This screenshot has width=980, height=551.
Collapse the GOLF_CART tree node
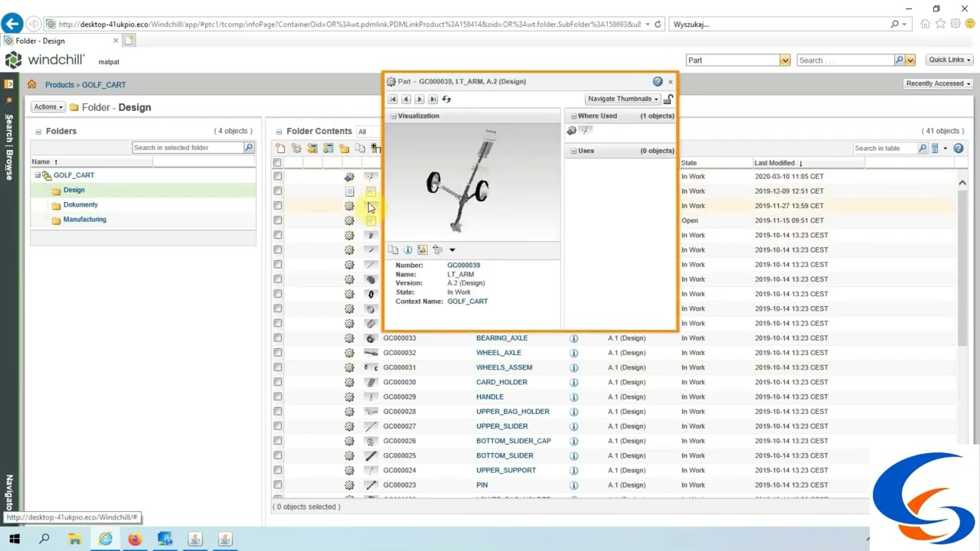pos(37,175)
